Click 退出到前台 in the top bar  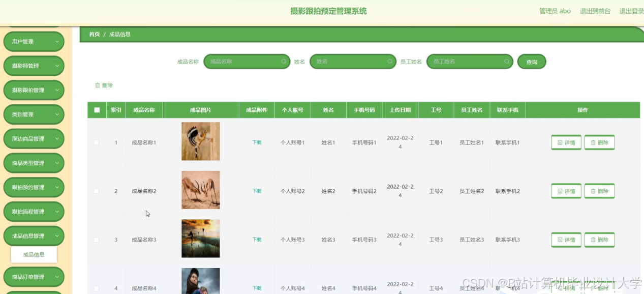595,11
